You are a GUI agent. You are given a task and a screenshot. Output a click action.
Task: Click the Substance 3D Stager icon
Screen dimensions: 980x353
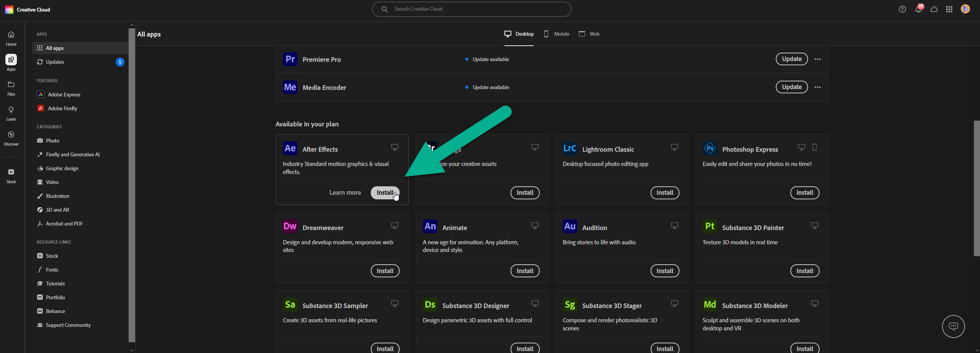point(570,305)
